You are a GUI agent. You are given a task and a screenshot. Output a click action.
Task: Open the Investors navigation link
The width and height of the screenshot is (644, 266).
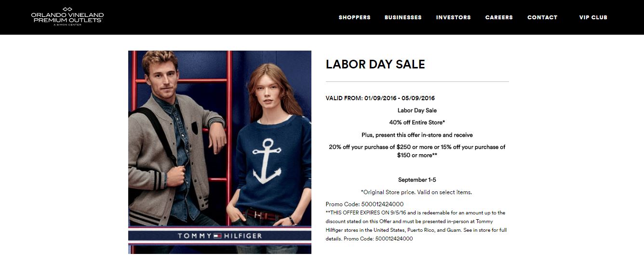point(453,17)
